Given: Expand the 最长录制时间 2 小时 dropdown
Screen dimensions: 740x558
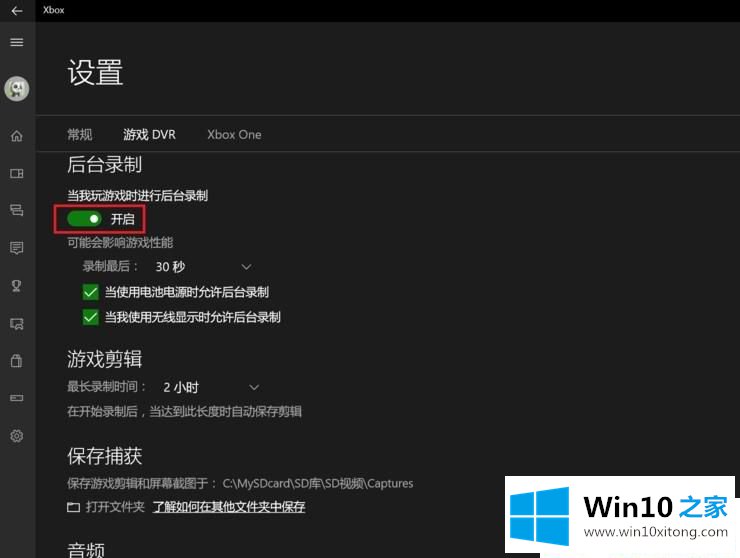Looking at the screenshot, I should [x=210, y=388].
